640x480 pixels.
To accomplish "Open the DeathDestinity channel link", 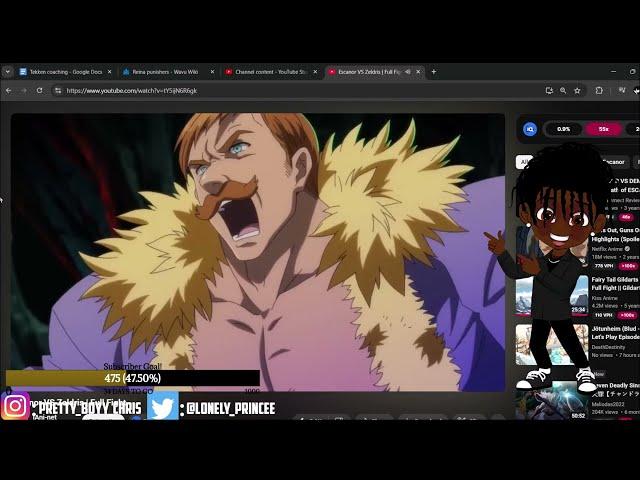I will point(609,347).
